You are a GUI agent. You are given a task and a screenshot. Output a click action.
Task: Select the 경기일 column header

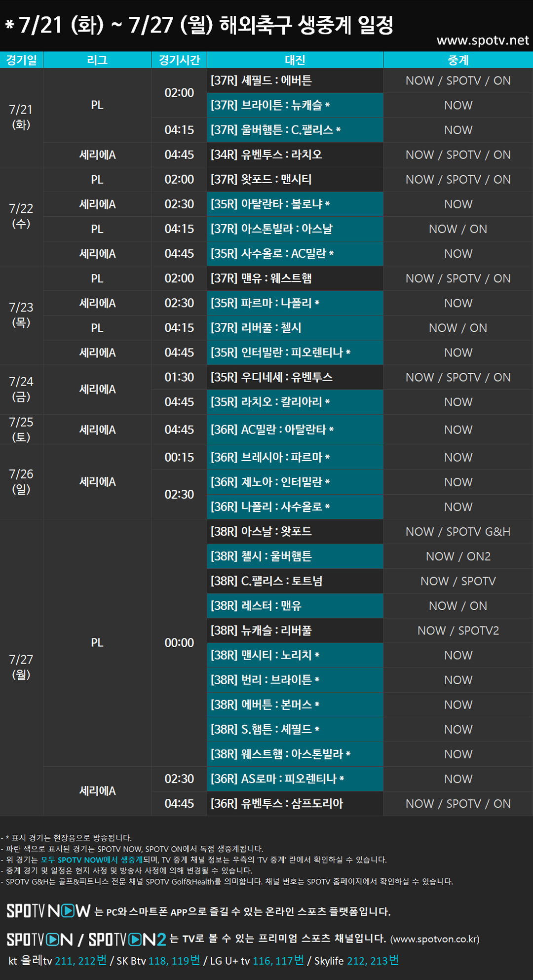(21, 60)
